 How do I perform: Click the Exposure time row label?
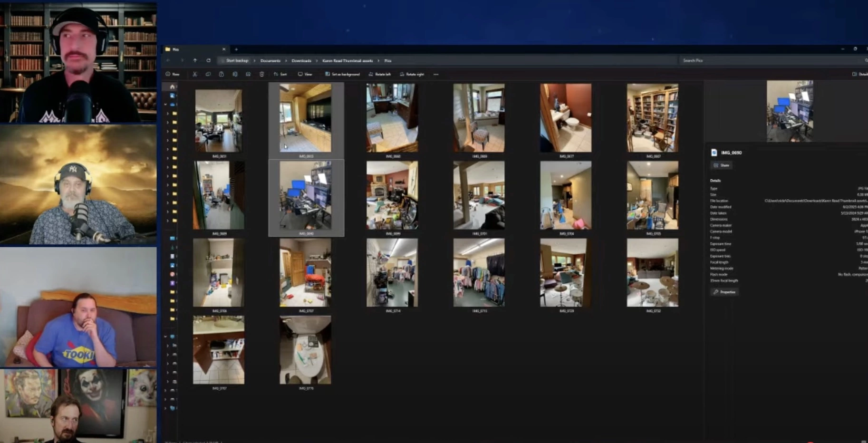click(721, 244)
